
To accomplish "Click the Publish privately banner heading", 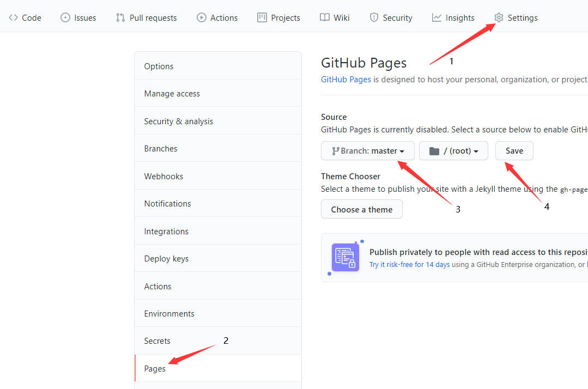I will [x=478, y=252].
